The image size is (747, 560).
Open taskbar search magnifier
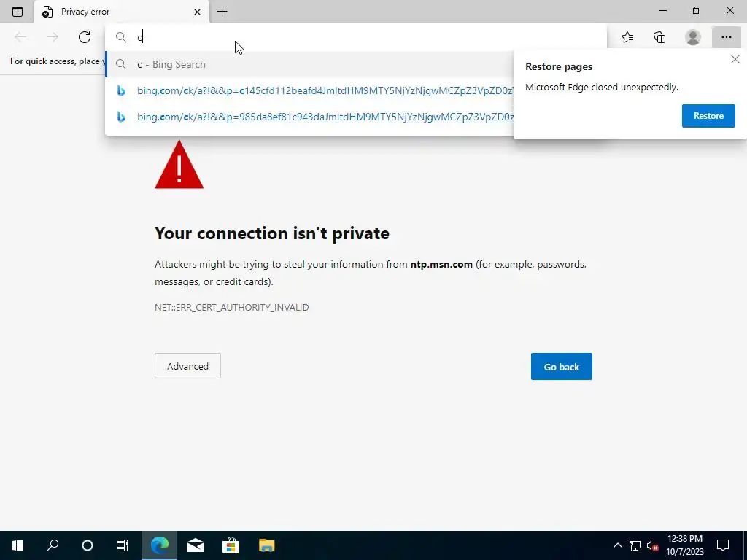(x=53, y=545)
